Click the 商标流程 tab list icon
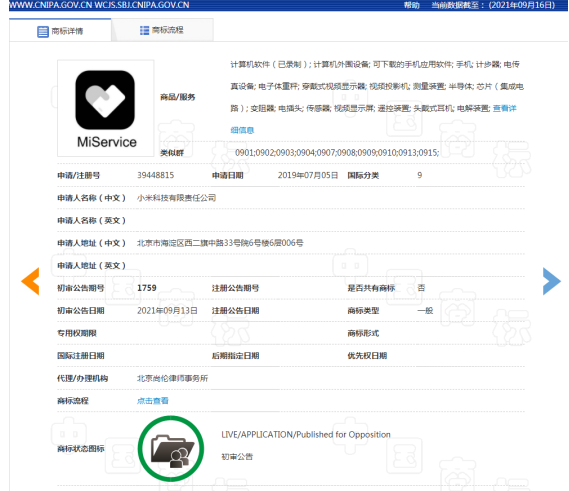This screenshot has height=491, width=569. point(144,30)
